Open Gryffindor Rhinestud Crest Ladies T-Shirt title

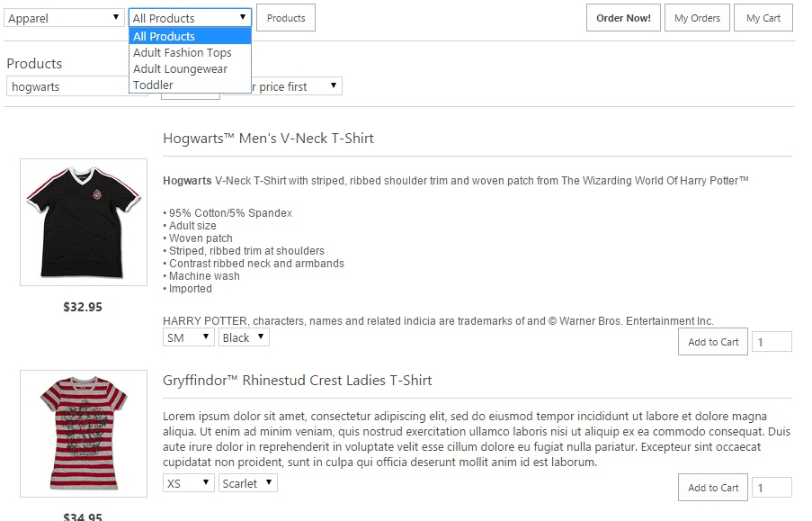click(298, 381)
